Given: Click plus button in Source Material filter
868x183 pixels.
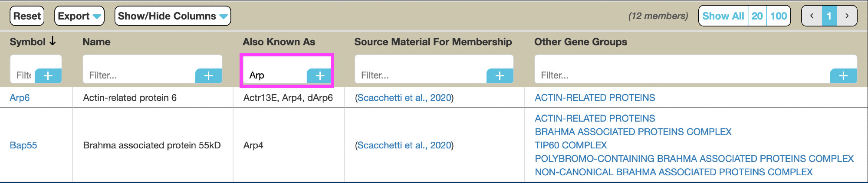Looking at the screenshot, I should click(x=500, y=76).
